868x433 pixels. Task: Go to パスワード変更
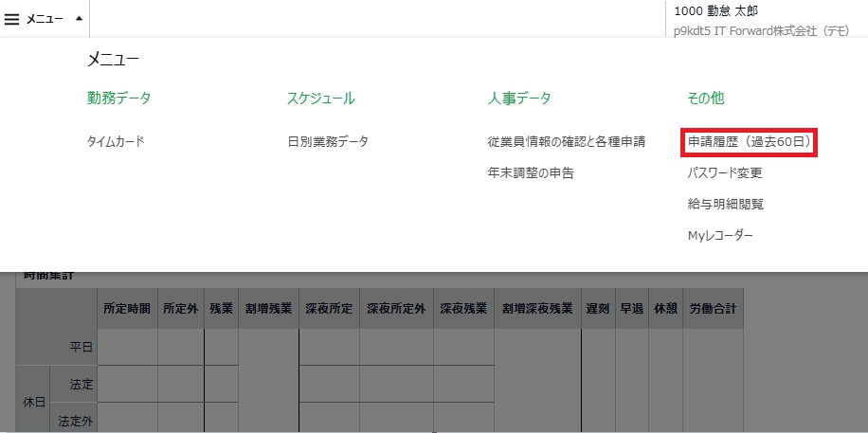pyautogui.click(x=724, y=172)
